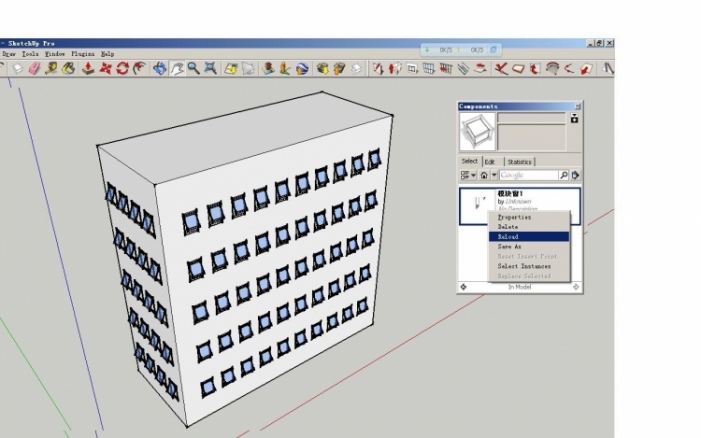Activate the Pan hand tool

point(176,69)
